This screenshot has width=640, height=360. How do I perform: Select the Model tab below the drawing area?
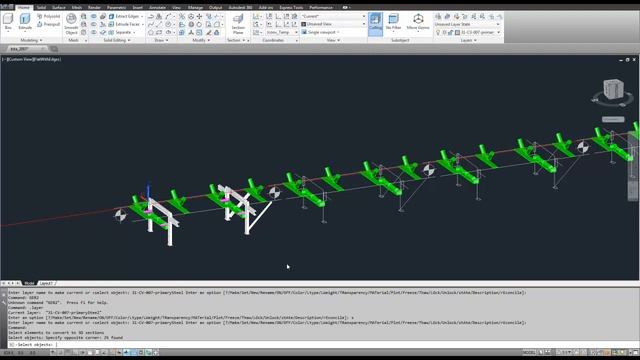click(x=29, y=283)
